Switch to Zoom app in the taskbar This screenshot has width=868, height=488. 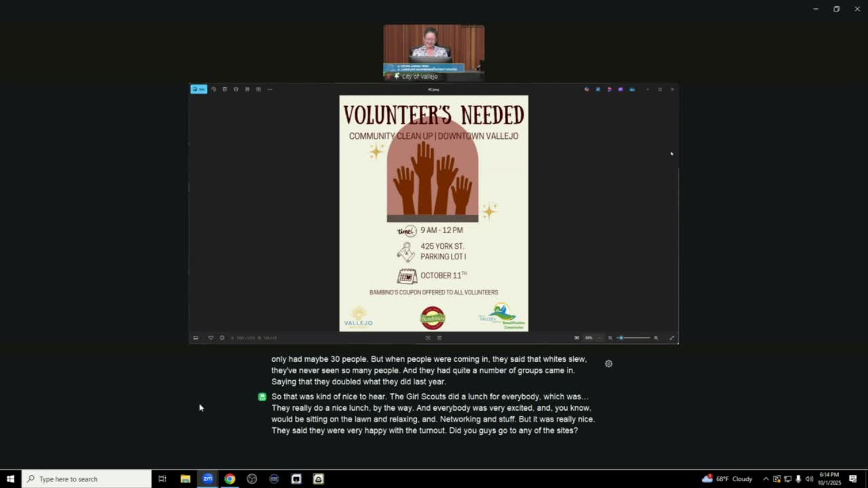208,479
